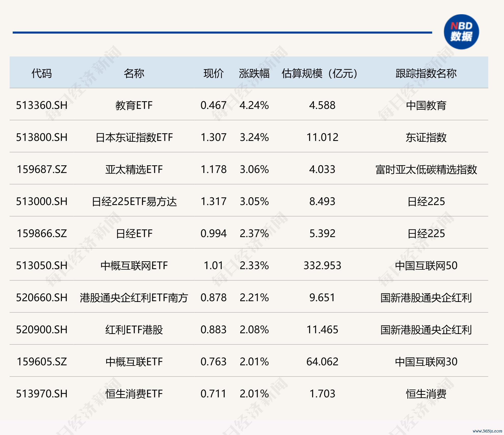Click the 现价 column header
The image size is (504, 435).
click(213, 74)
